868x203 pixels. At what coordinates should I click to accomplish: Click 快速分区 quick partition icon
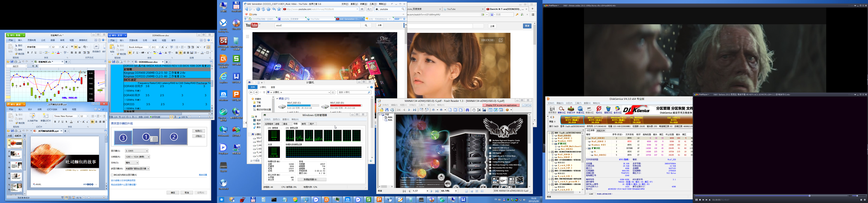coord(580,110)
